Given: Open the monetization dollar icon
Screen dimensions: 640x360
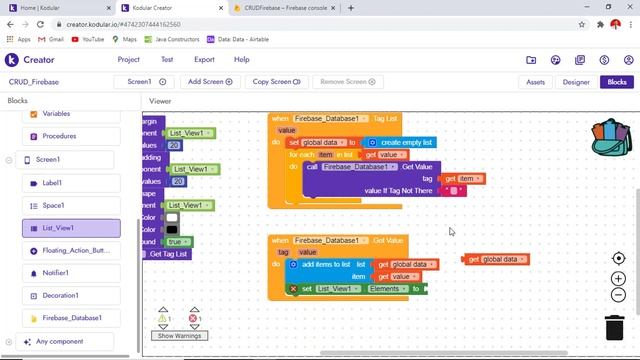Looking at the screenshot, I should 604,60.
